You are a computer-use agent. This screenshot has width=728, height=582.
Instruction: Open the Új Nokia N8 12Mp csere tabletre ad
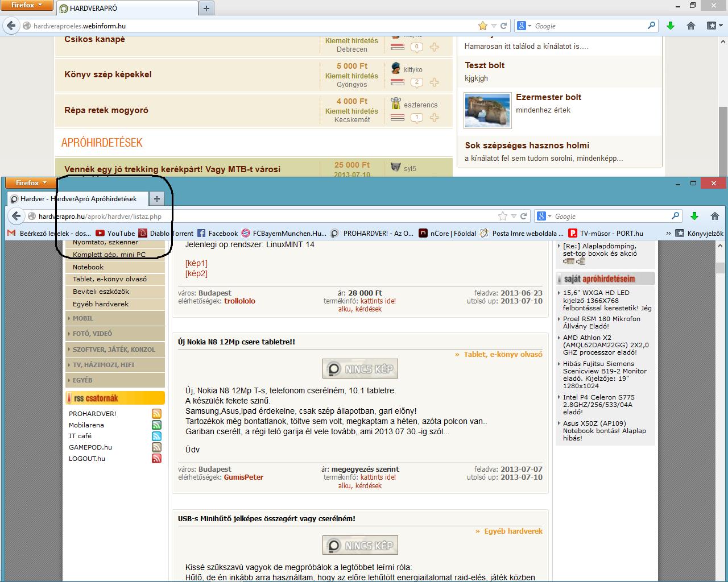coord(236,342)
